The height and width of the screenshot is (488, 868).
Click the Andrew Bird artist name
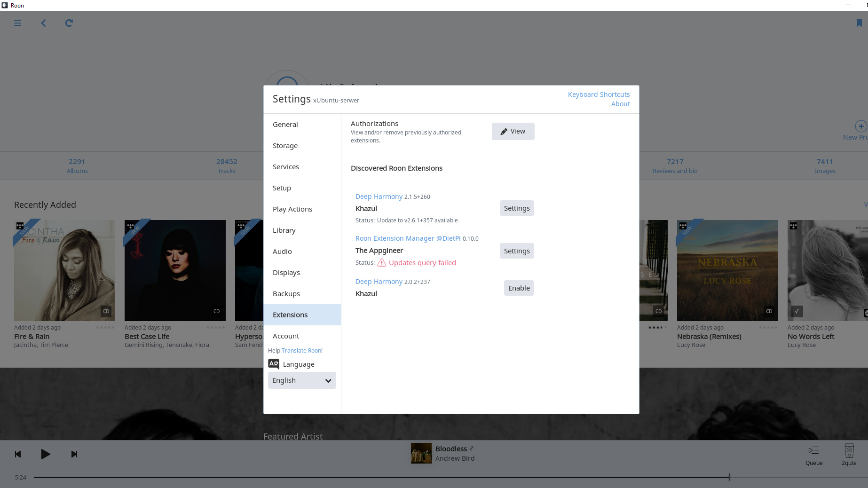click(455, 458)
